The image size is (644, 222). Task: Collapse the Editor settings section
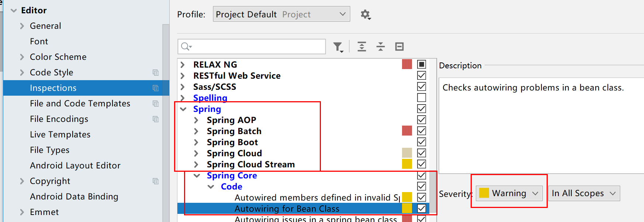click(14, 10)
